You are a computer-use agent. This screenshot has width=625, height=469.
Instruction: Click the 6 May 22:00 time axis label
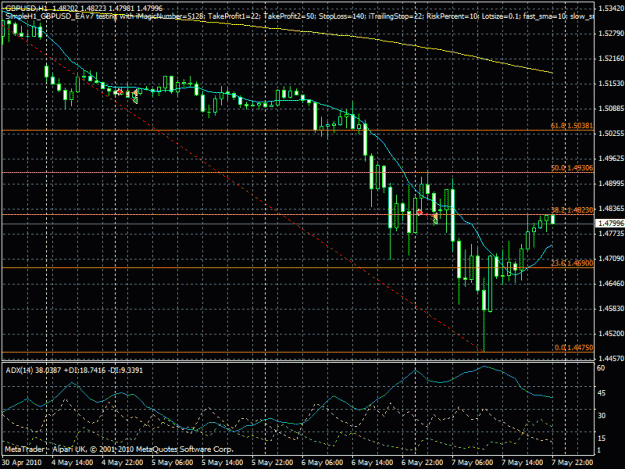click(423, 463)
